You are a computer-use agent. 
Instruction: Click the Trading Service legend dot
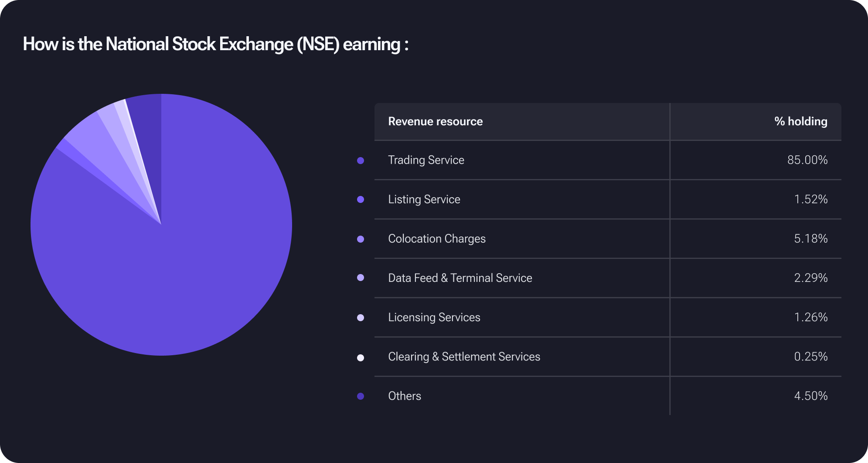(361, 161)
